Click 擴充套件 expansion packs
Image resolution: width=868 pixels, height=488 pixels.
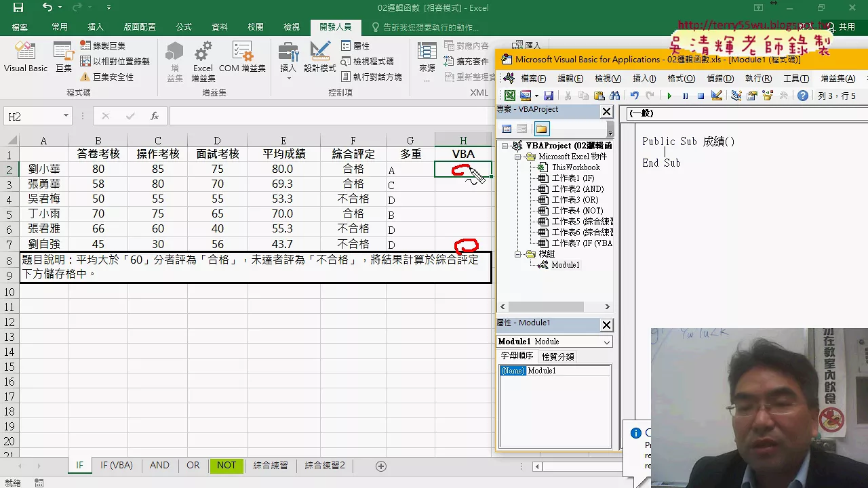466,61
